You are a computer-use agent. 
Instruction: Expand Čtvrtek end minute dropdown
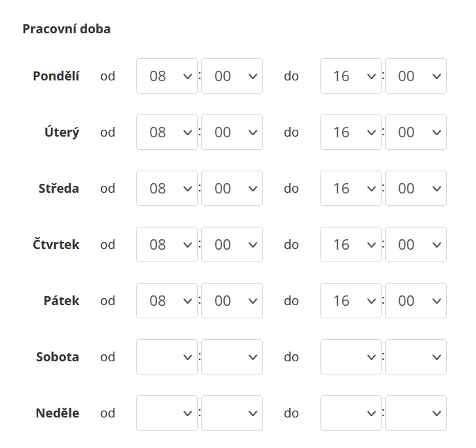pyautogui.click(x=416, y=245)
